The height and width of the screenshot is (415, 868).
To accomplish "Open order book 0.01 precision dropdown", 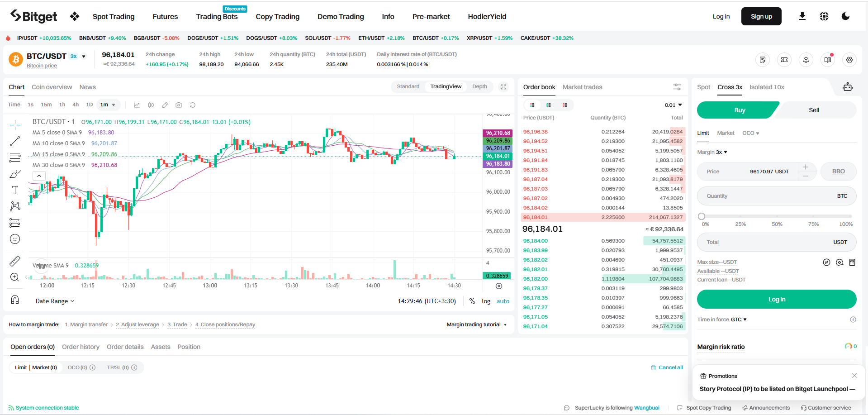I will [x=673, y=105].
